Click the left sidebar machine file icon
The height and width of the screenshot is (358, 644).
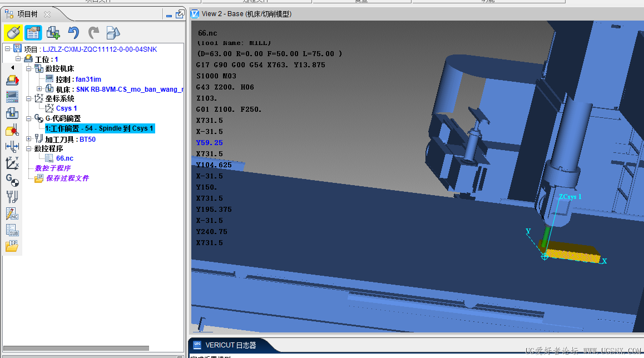click(x=12, y=113)
